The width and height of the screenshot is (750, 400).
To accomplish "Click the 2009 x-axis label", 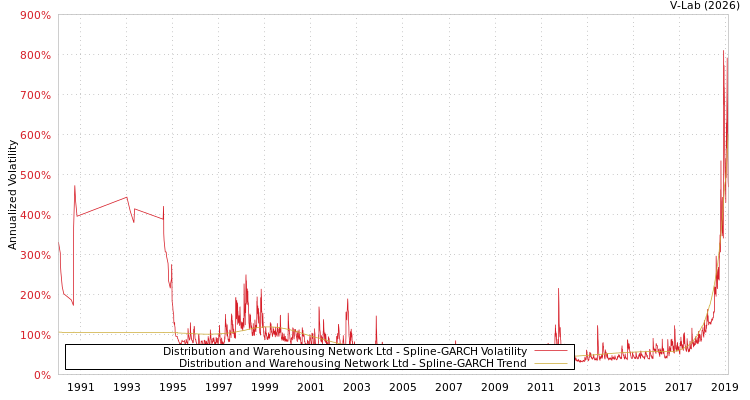I will click(495, 387).
